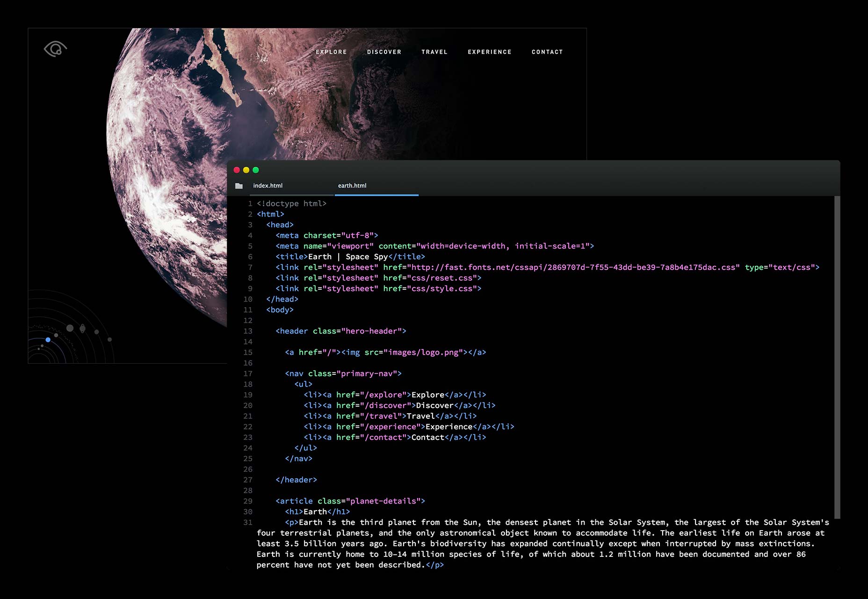The height and width of the screenshot is (599, 868).
Task: Click the large gray planet beside Saturn in the orbit widget
Action: tap(70, 328)
